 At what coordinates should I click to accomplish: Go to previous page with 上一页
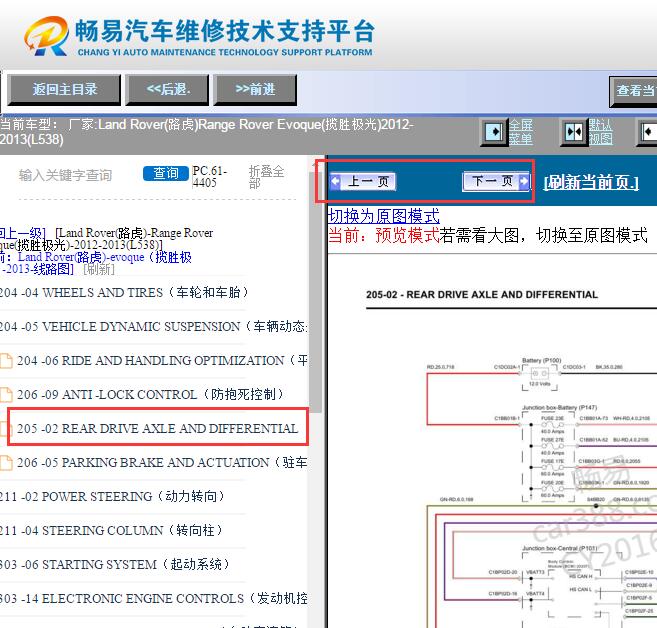point(363,181)
